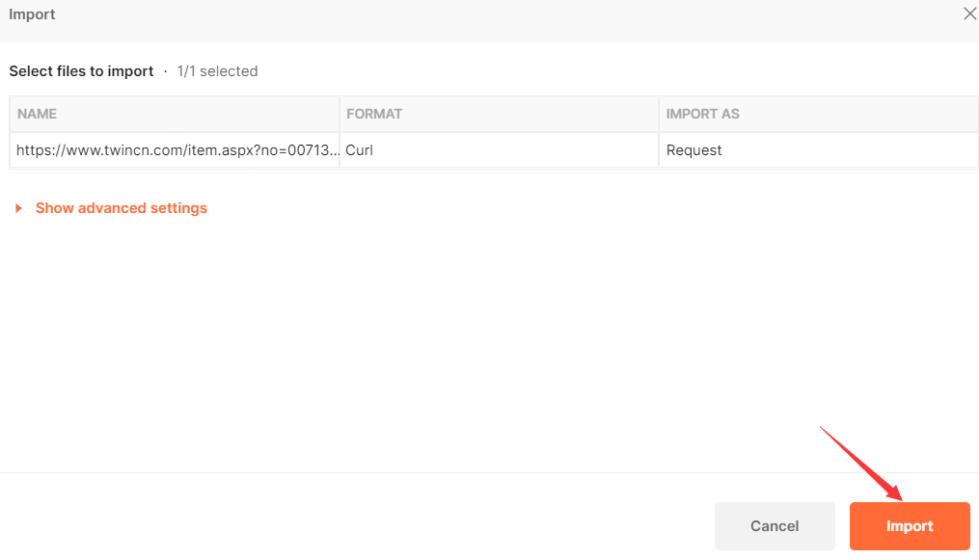Click the FORMAT column header
Screen dimensions: 979x560
(499, 114)
